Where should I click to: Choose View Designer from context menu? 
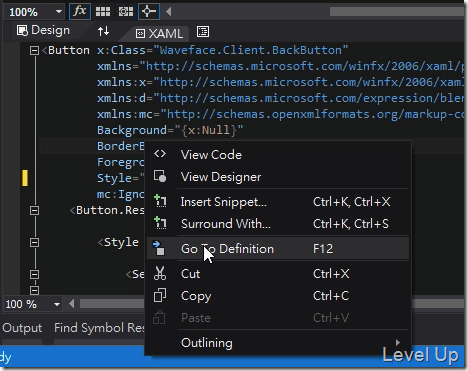pos(278,177)
